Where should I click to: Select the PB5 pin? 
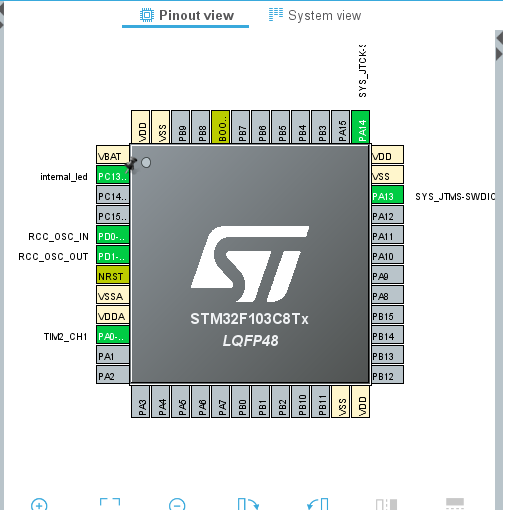point(280,127)
